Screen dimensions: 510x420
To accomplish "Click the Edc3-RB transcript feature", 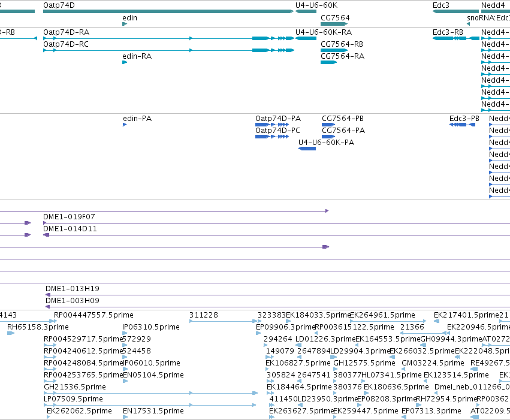I will (x=456, y=38).
